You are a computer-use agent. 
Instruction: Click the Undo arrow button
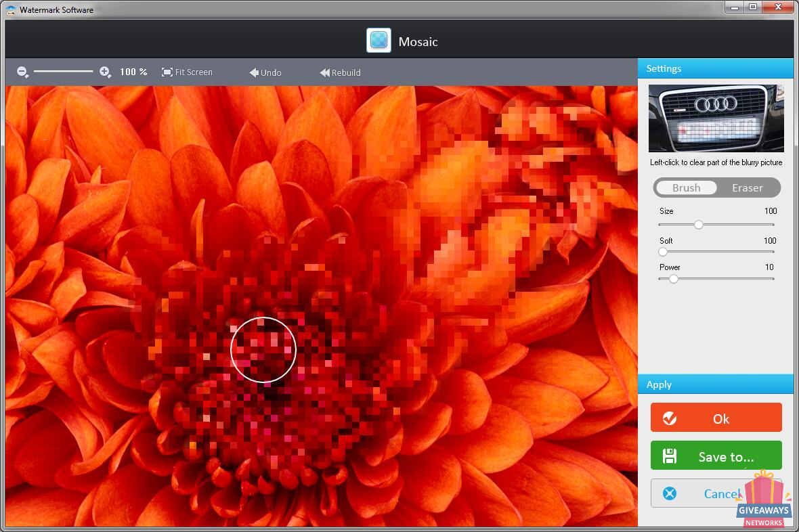point(265,73)
